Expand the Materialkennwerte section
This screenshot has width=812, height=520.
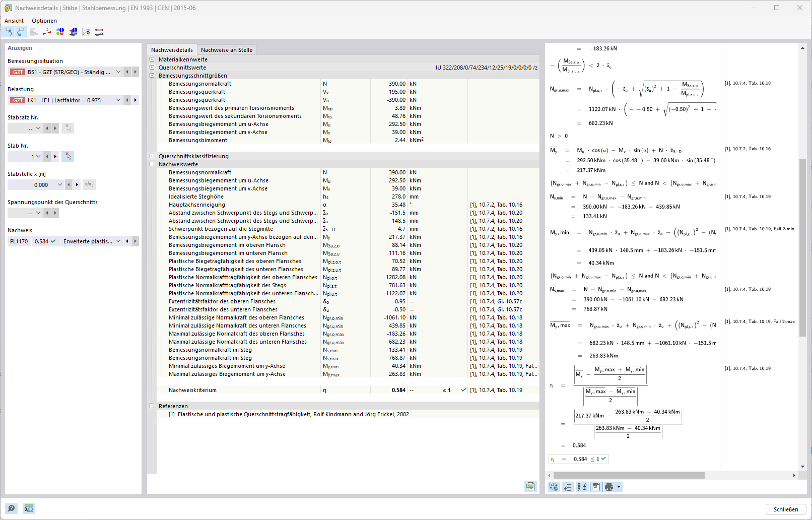152,59
